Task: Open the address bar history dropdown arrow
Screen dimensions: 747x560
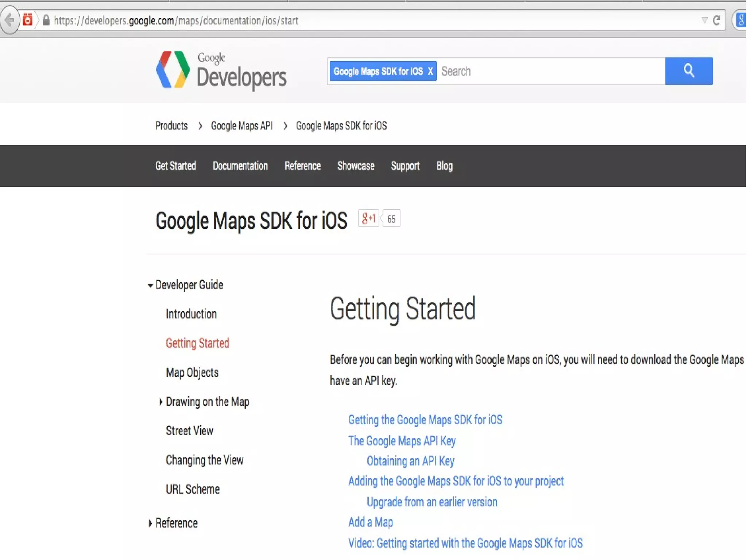Action: 704,20
